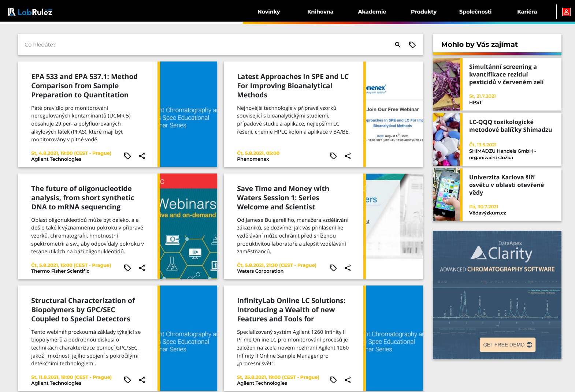Image resolution: width=575 pixels, height=392 pixels.
Task: Click the date 'Čt, 5.8.2021, 05:00'
Action: tap(258, 153)
